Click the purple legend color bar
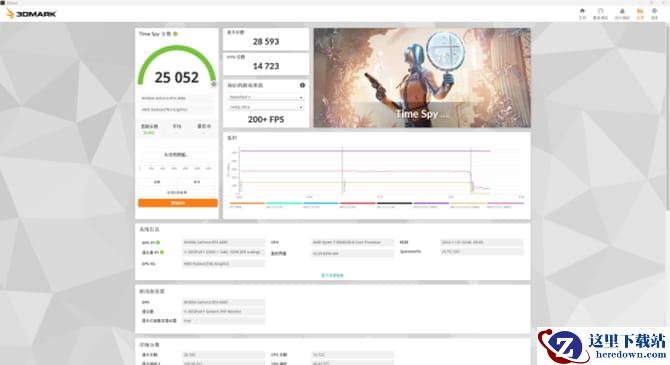 point(431,203)
